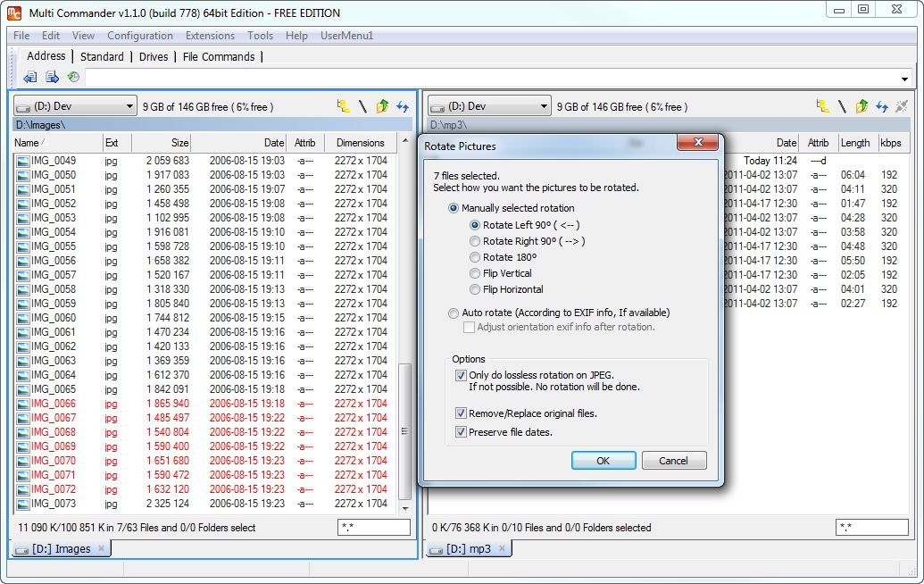924x584 pixels.
Task: Expand the address bar dropdown arrow
Action: 904,78
